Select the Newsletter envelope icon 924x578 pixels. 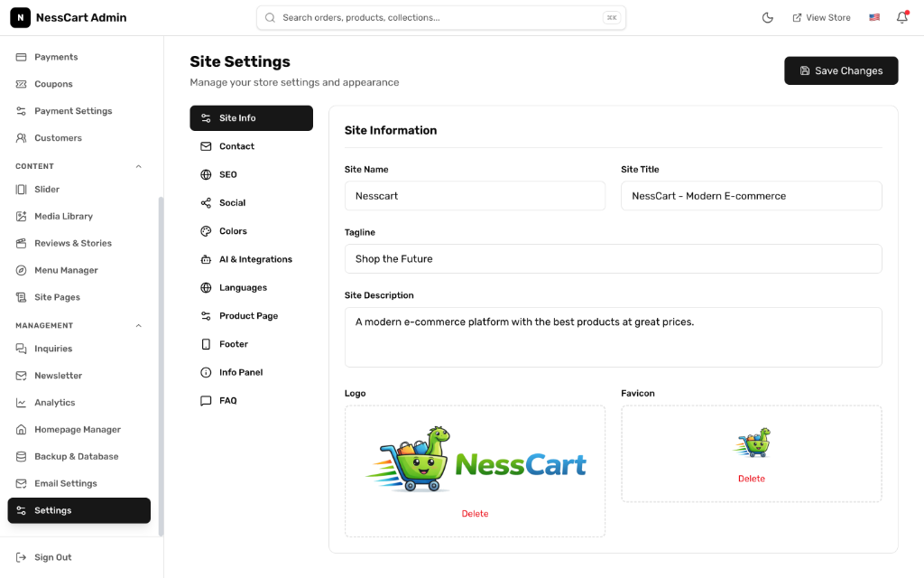[x=20, y=375]
